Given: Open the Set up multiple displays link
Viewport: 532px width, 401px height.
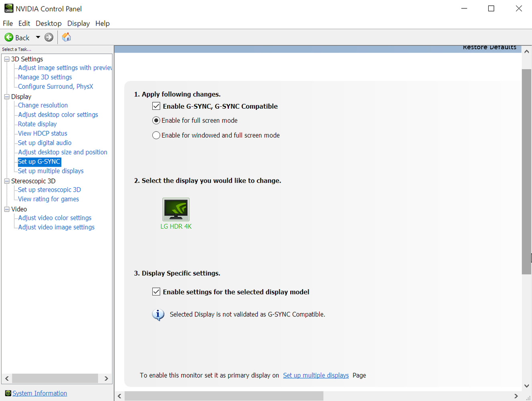Looking at the screenshot, I should [316, 375].
